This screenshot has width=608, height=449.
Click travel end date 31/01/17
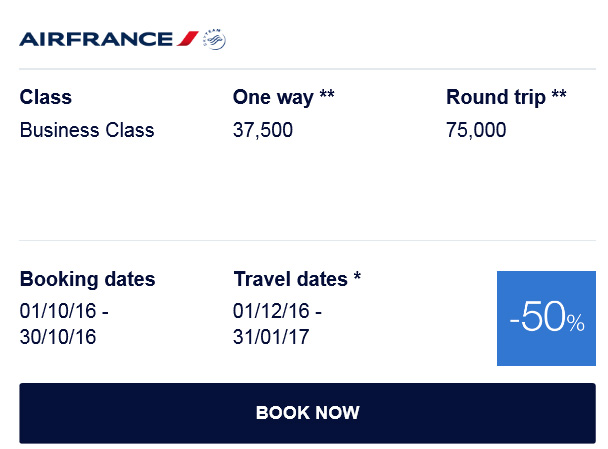coord(272,337)
